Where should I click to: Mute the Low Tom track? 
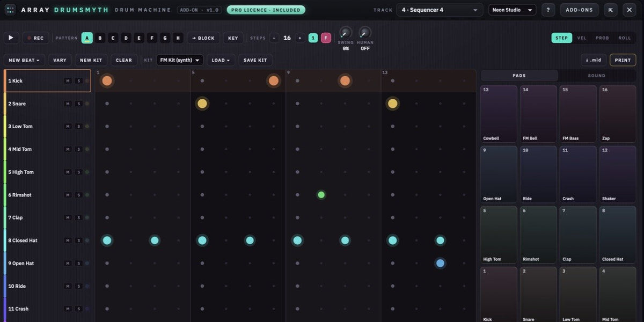tap(68, 127)
